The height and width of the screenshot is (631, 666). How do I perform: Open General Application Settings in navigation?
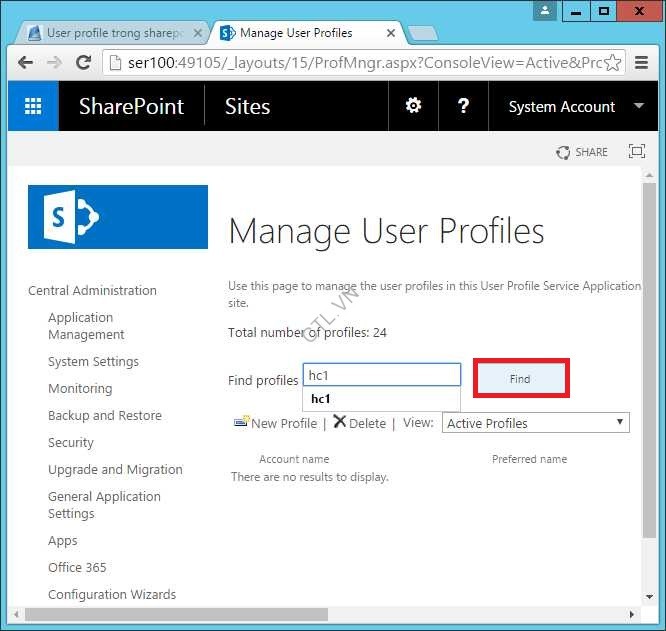(x=104, y=505)
